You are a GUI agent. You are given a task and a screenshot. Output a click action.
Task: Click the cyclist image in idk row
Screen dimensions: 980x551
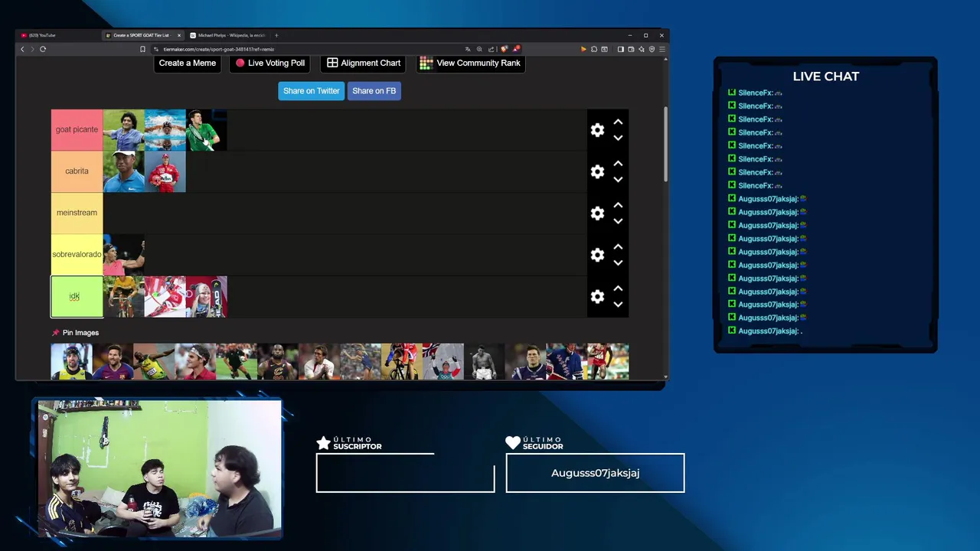pyautogui.click(x=123, y=297)
